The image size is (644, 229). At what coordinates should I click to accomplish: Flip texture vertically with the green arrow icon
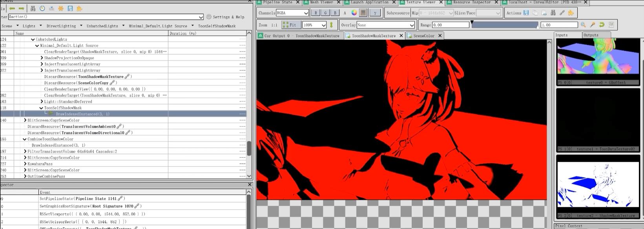[x=331, y=25]
